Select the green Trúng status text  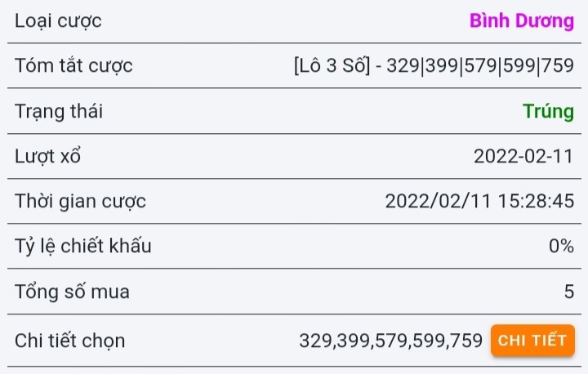point(548,111)
